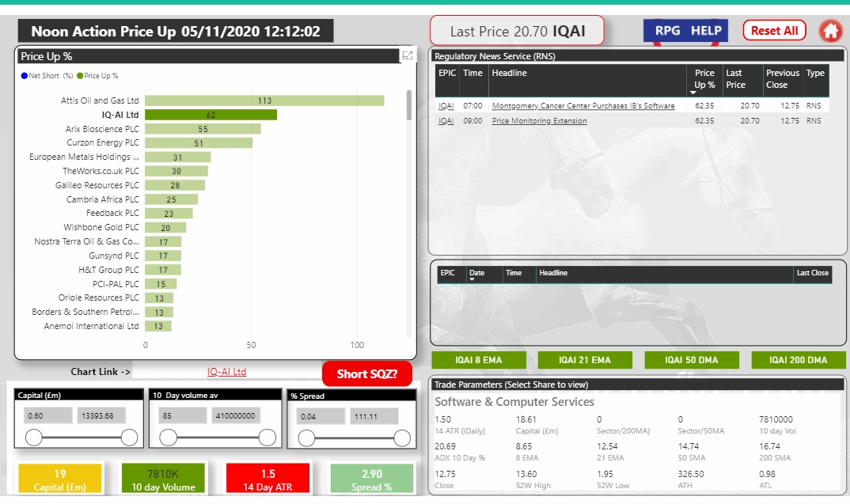Click the maximum handle of the 10 Day volume slider
This screenshot has height=504, width=850.
tap(268, 438)
